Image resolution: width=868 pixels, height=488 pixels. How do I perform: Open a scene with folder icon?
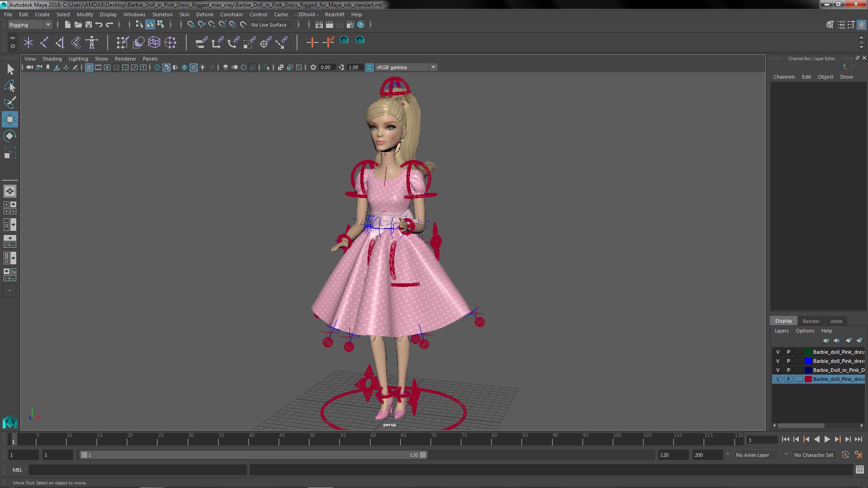click(78, 25)
